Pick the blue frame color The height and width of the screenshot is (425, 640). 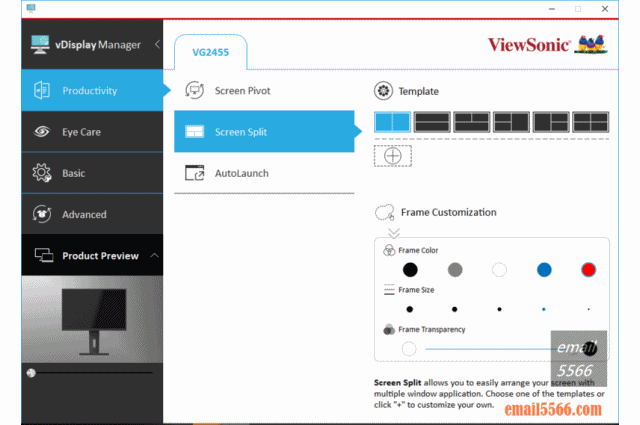(x=544, y=270)
